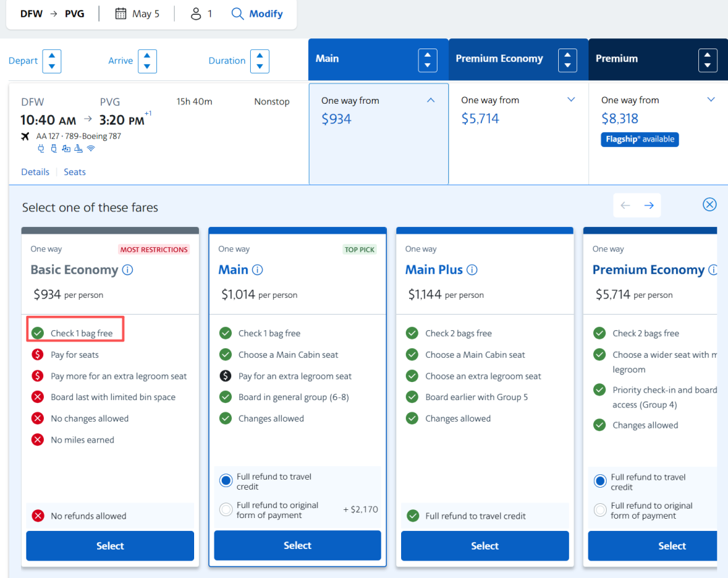Click the passenger count icon

195,13
